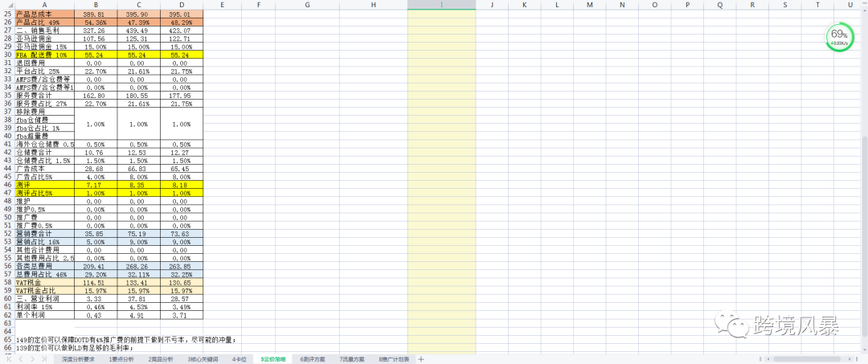Select column B header
868x364 pixels.
point(96,5)
